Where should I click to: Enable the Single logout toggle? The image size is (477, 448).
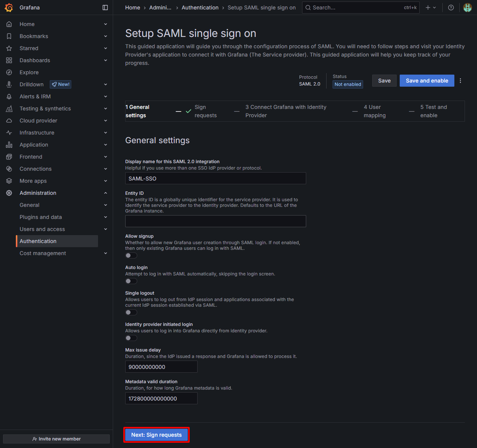pos(131,312)
